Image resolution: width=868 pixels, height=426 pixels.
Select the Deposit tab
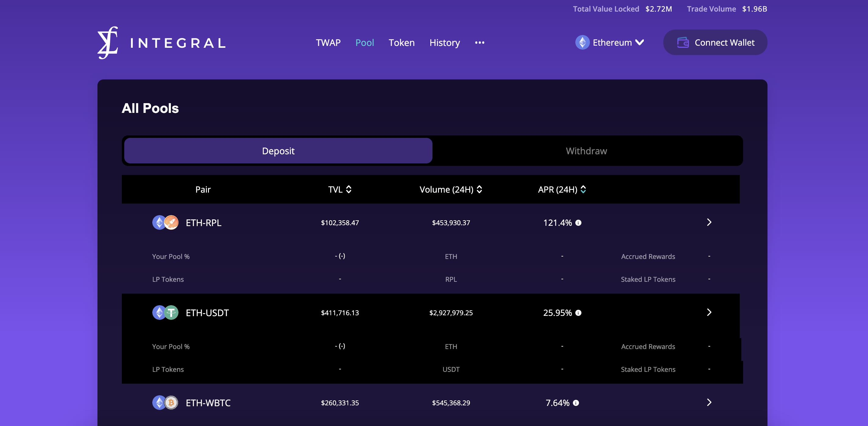pyautogui.click(x=278, y=151)
